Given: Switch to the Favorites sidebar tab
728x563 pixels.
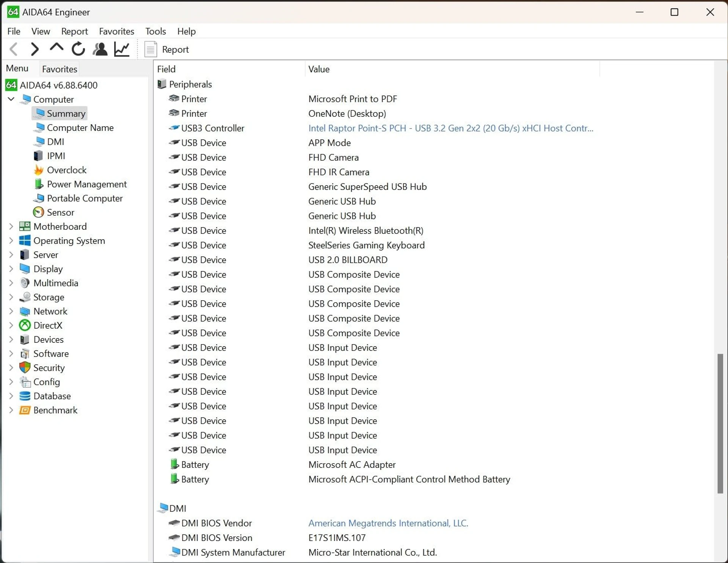Looking at the screenshot, I should (60, 69).
